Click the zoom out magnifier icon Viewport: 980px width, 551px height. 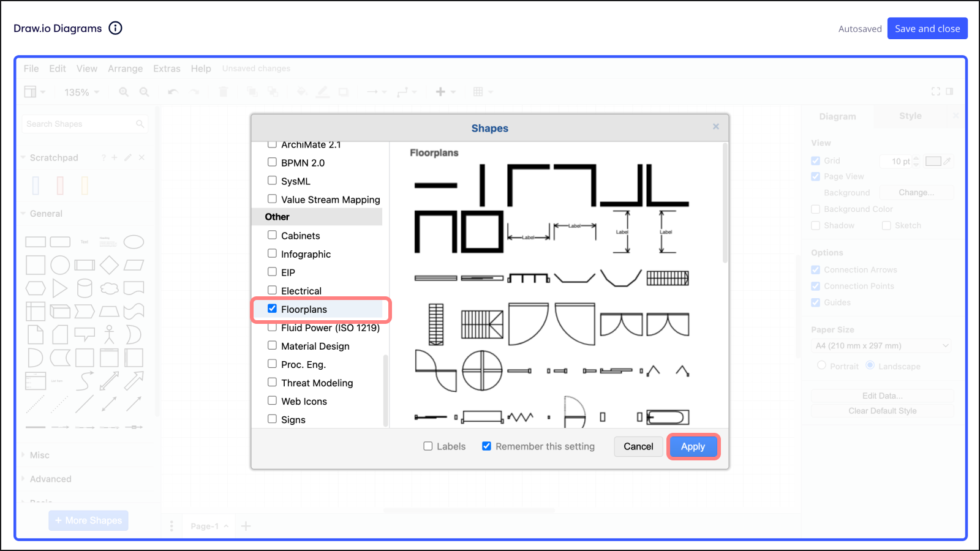point(145,92)
